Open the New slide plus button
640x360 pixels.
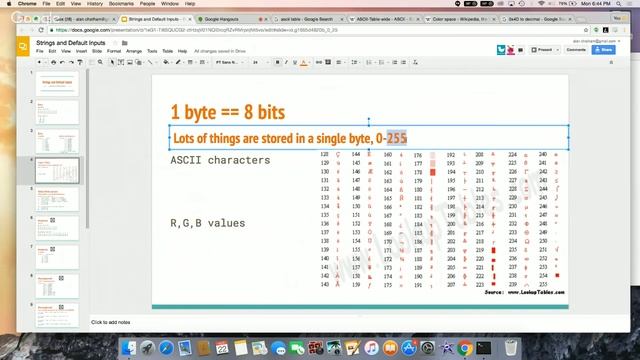(39, 62)
